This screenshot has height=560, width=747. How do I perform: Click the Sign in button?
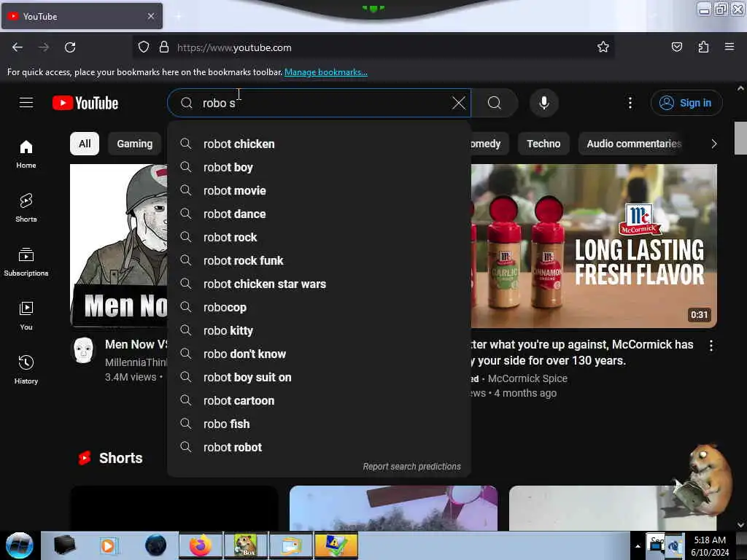[x=686, y=103]
